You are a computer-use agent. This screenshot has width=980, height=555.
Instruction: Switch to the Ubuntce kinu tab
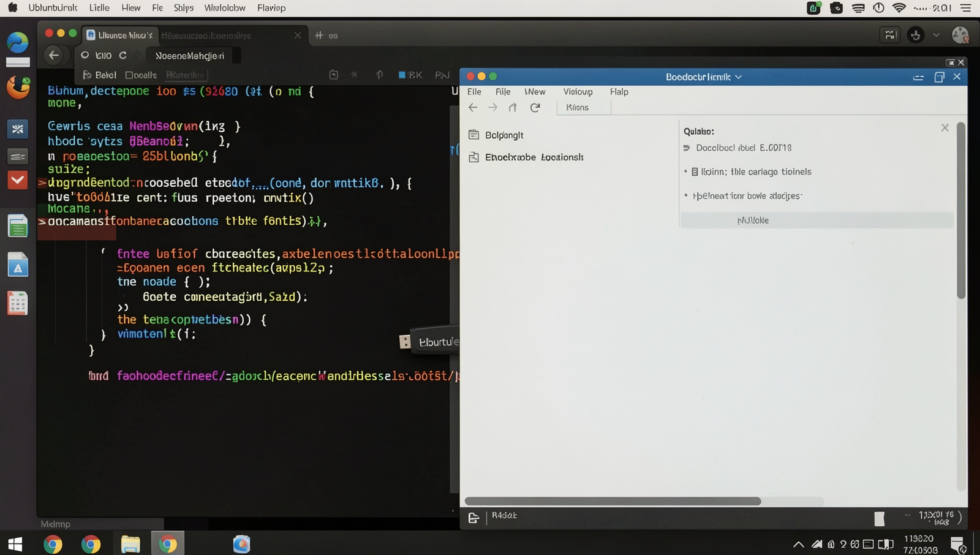[121, 35]
